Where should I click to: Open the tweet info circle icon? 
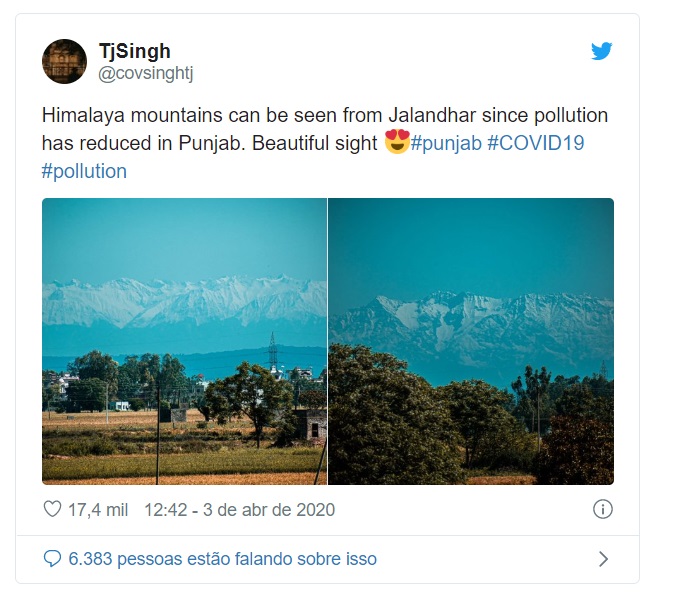tap(602, 509)
